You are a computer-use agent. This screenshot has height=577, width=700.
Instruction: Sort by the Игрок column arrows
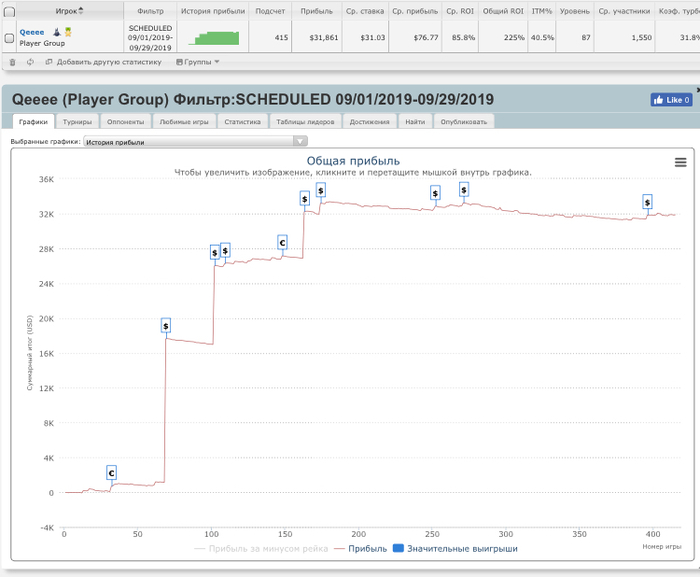click(81, 10)
